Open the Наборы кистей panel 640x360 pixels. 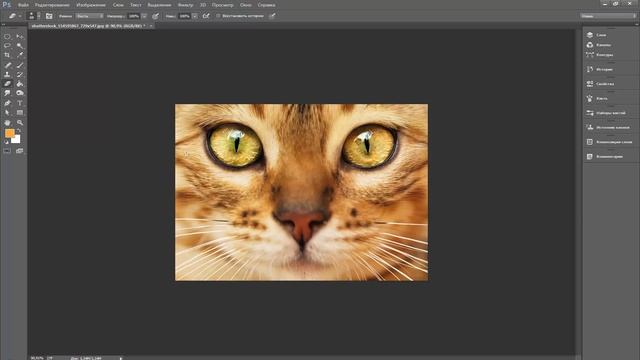tap(610, 113)
